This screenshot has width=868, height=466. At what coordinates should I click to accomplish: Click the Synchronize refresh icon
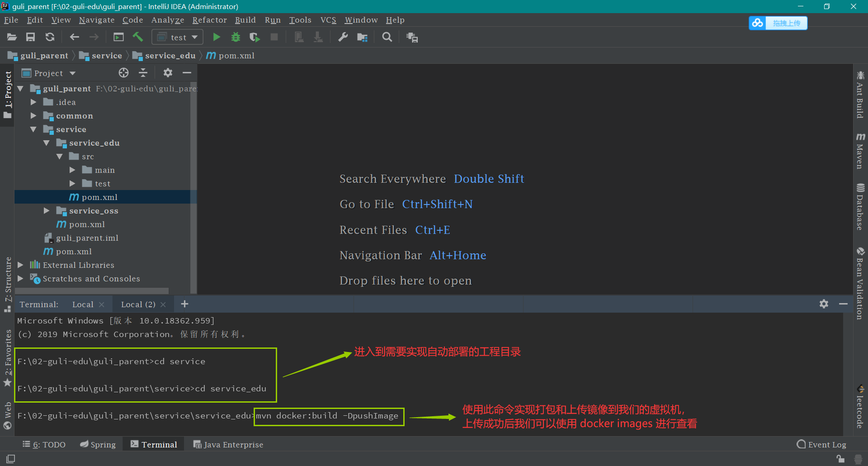(50, 37)
